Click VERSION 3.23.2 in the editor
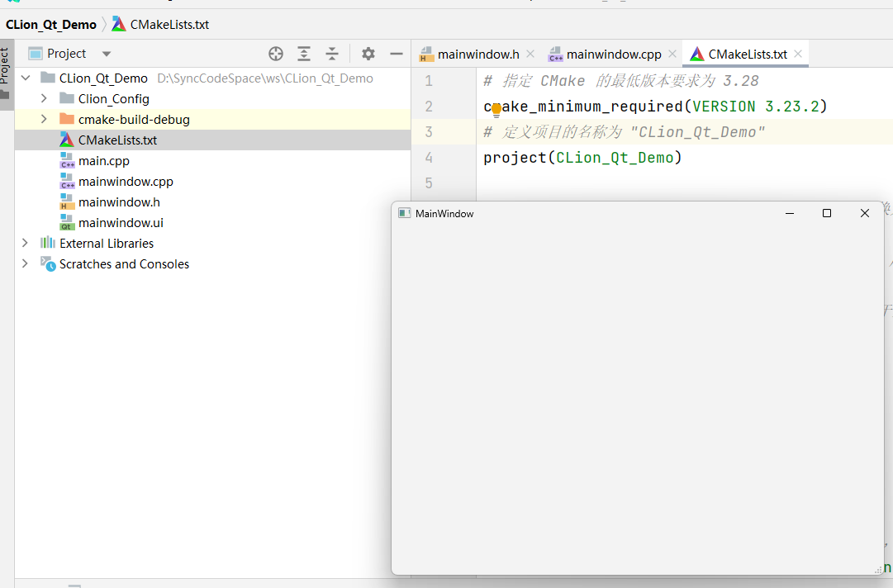The image size is (893, 588). coord(756,107)
